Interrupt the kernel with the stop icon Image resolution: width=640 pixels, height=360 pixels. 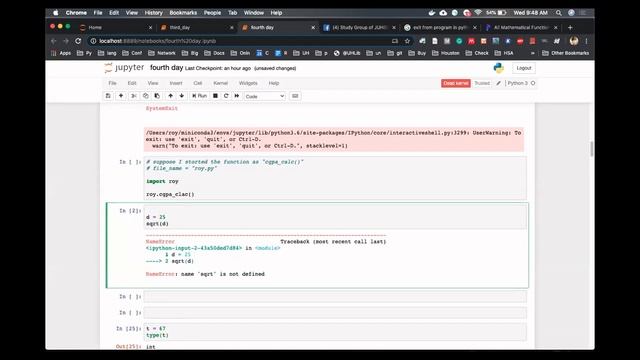pos(216,96)
